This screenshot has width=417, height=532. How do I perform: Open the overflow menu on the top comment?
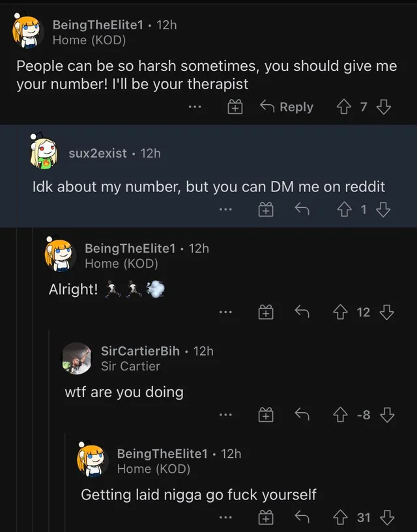click(194, 107)
